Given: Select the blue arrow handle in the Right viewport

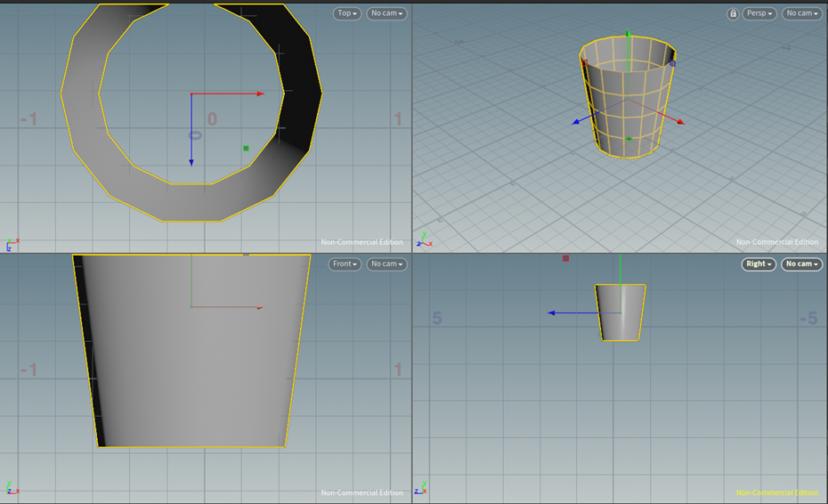Looking at the screenshot, I should 551,313.
